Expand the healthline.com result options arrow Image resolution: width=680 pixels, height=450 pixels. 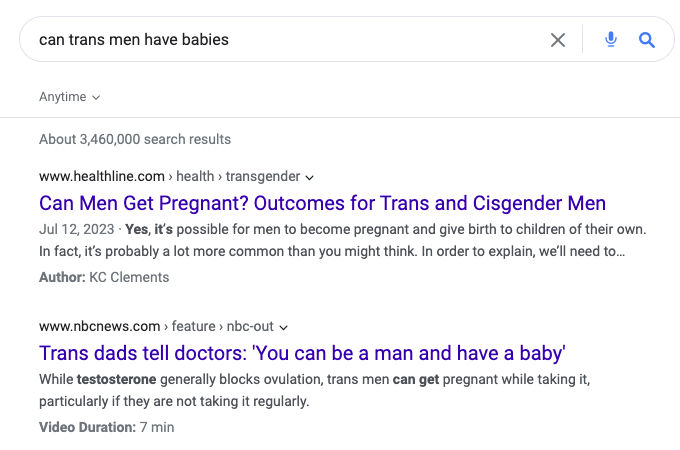pos(309,177)
